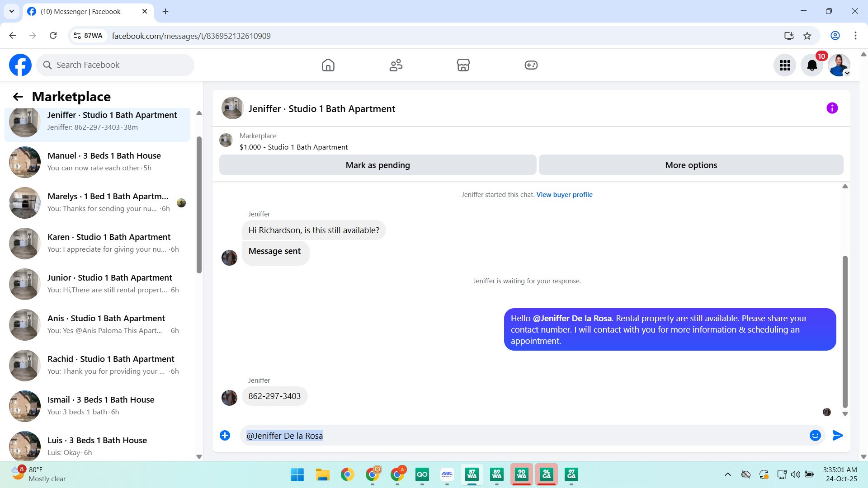Viewport: 868px width, 488px height.
Task: Focus the Search Facebook field
Action: click(x=115, y=65)
